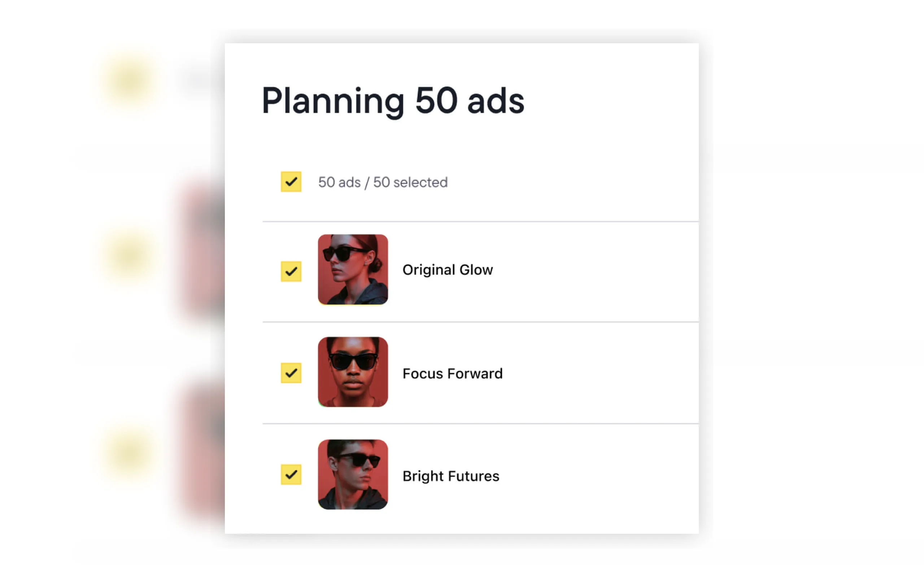Click the sunglasses in the Focus Forward thumbnail
Screen dimensions: 924x577
[x=353, y=361]
